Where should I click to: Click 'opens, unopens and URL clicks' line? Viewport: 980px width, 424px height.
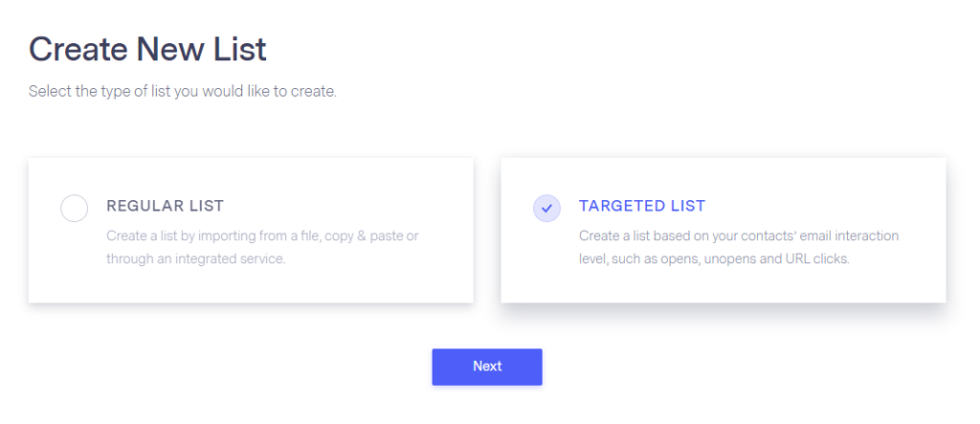click(x=714, y=259)
